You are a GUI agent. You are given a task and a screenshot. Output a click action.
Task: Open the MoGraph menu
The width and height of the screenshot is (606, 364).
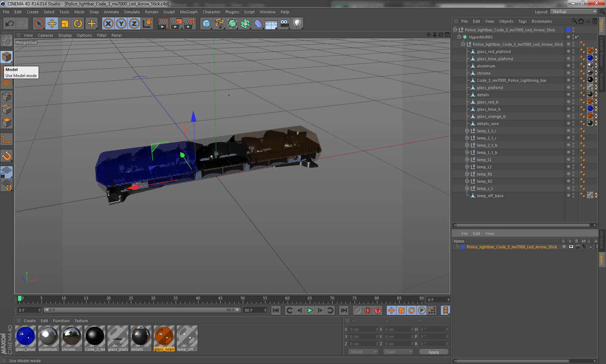click(189, 12)
